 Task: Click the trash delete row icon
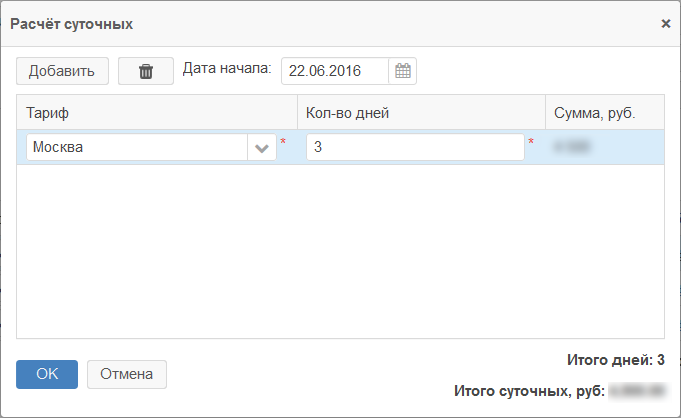point(146,71)
